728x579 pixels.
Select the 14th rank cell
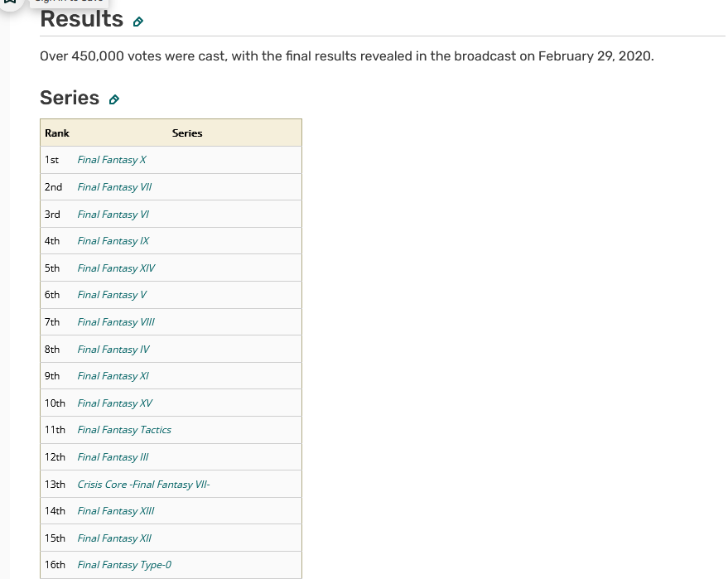(55, 511)
